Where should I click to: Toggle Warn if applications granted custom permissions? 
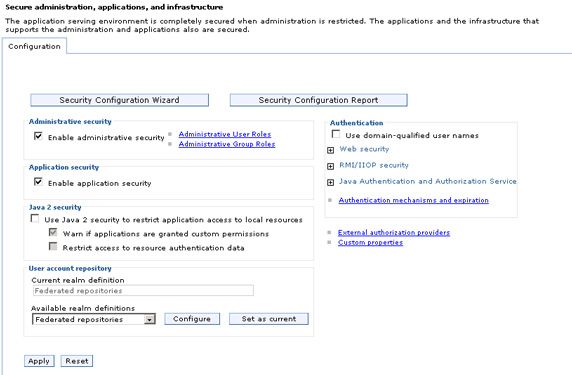[53, 232]
